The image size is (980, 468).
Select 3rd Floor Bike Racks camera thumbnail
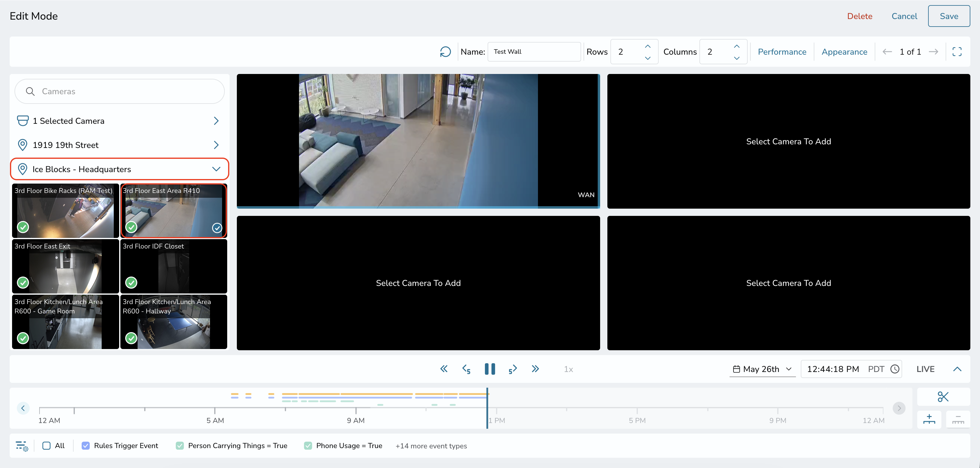pyautogui.click(x=65, y=210)
